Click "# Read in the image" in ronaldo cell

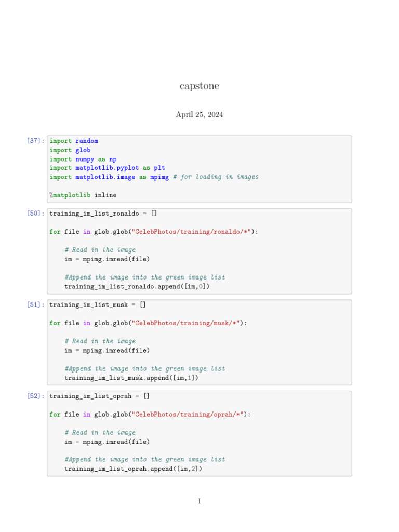[100, 250]
